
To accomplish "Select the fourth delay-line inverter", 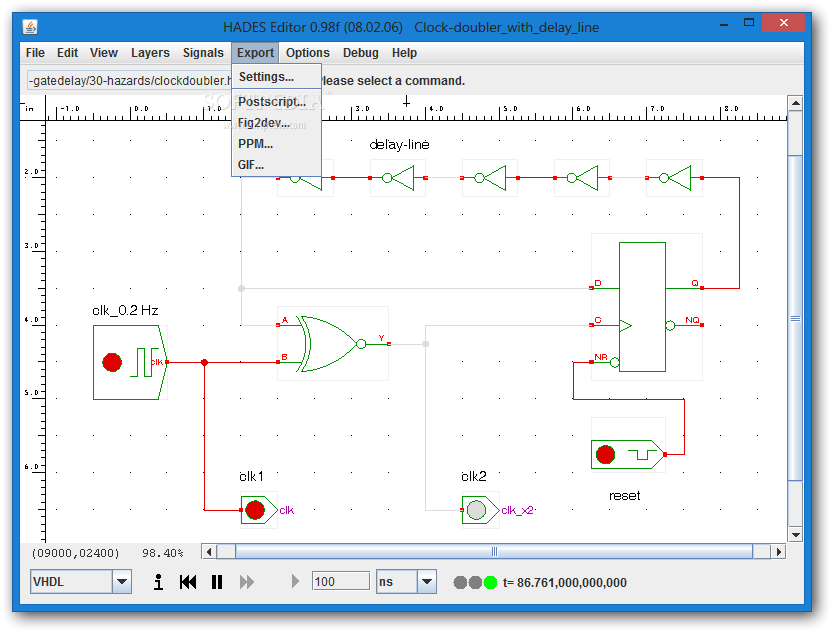I will (582, 178).
